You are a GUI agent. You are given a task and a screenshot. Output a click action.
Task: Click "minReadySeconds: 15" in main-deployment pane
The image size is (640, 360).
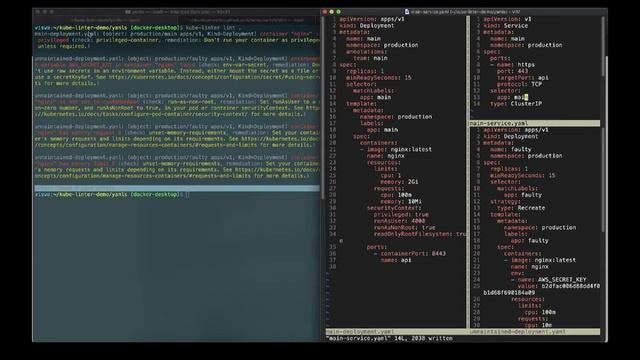pos(379,78)
